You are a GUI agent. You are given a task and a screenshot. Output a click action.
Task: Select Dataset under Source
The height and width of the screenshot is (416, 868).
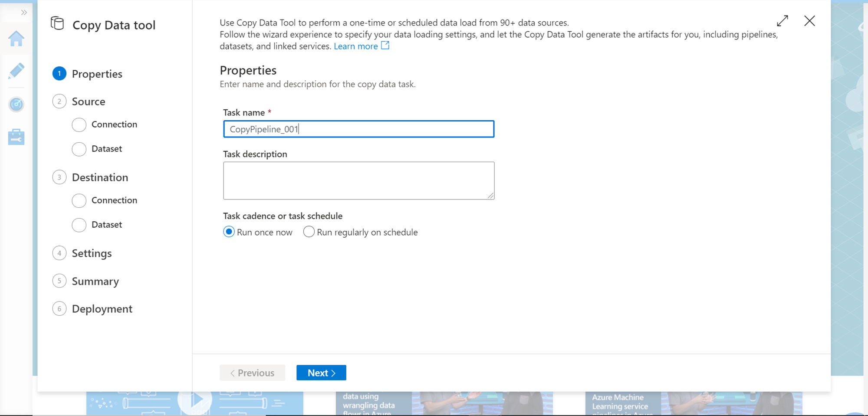coord(97,149)
